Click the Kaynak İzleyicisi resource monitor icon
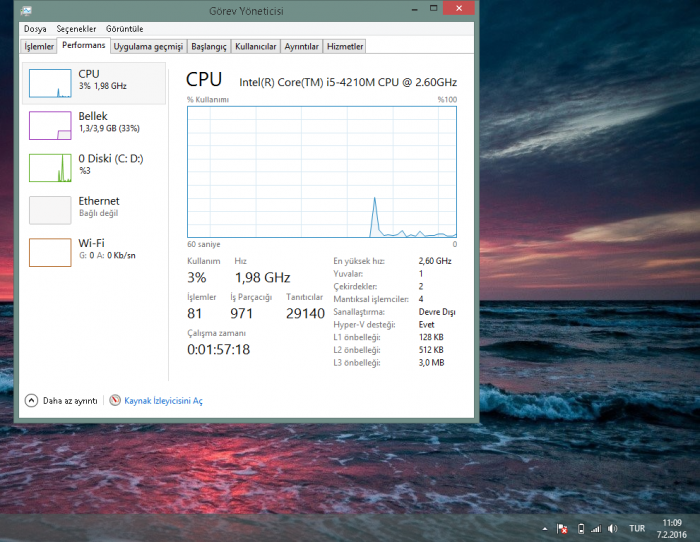Screen dimensions: 700x542 point(115,400)
